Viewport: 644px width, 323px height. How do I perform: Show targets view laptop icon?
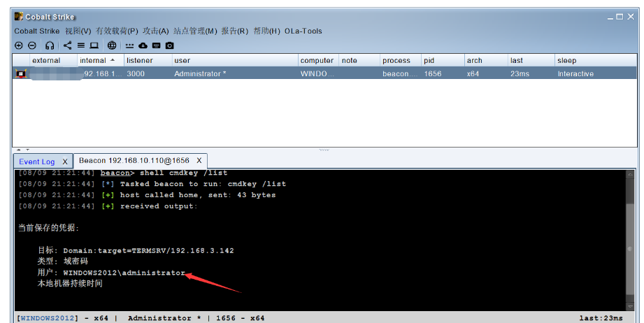[x=94, y=45]
